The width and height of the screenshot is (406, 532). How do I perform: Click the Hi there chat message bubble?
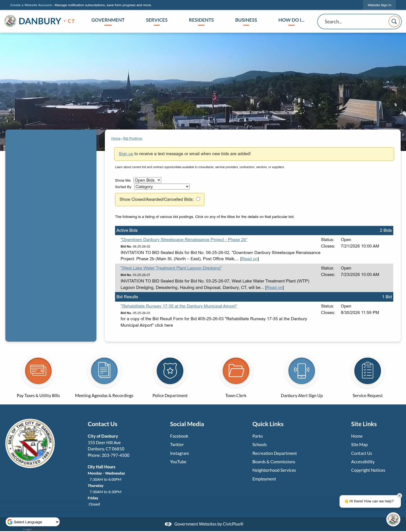coord(370,501)
